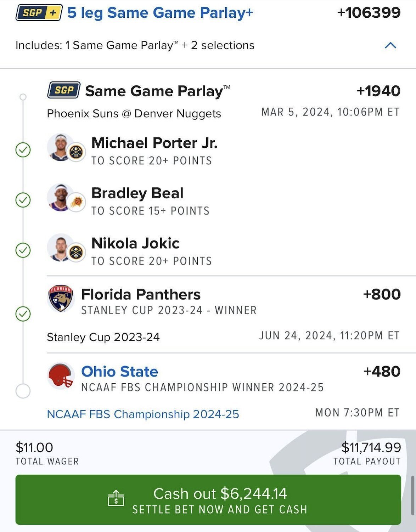The image size is (416, 532).
Task: Tap Bradley Beal player avatar
Action: (61, 197)
